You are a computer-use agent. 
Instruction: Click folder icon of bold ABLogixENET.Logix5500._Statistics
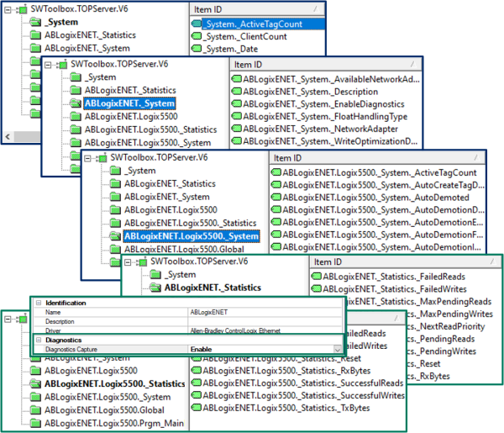point(35,383)
